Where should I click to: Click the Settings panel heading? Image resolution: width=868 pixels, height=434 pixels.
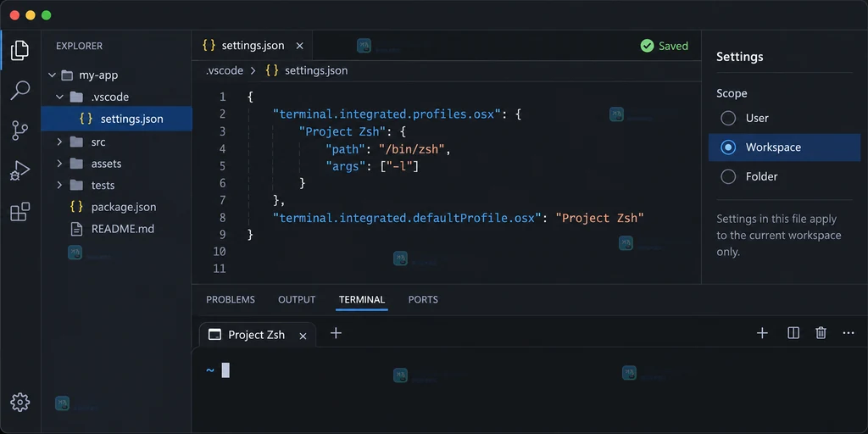click(739, 57)
